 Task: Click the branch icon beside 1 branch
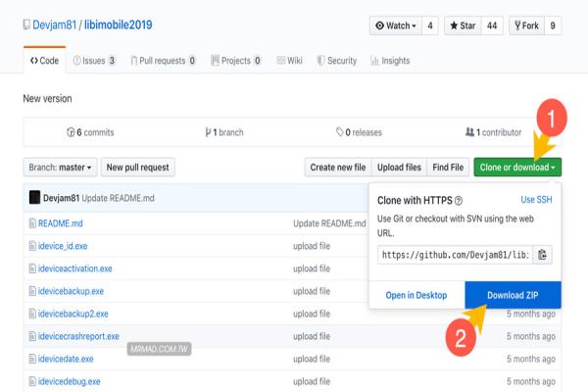click(208, 132)
